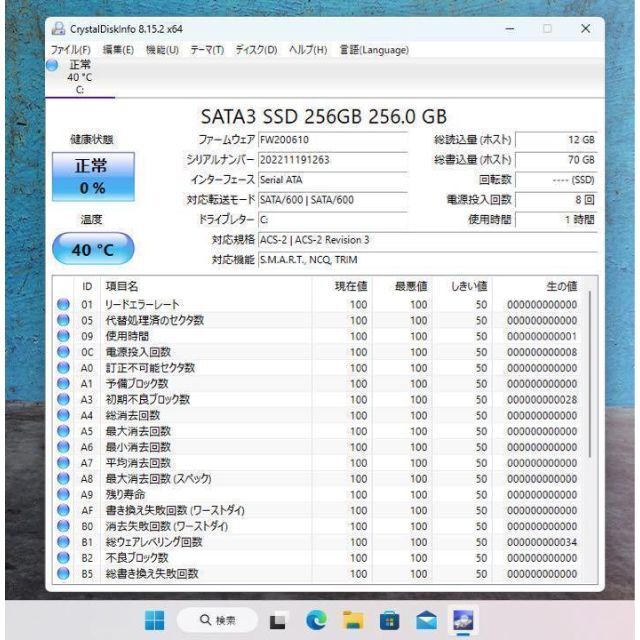
Task: Click the transfer mode field SATA/600 | SATA/600
Action: click(333, 200)
